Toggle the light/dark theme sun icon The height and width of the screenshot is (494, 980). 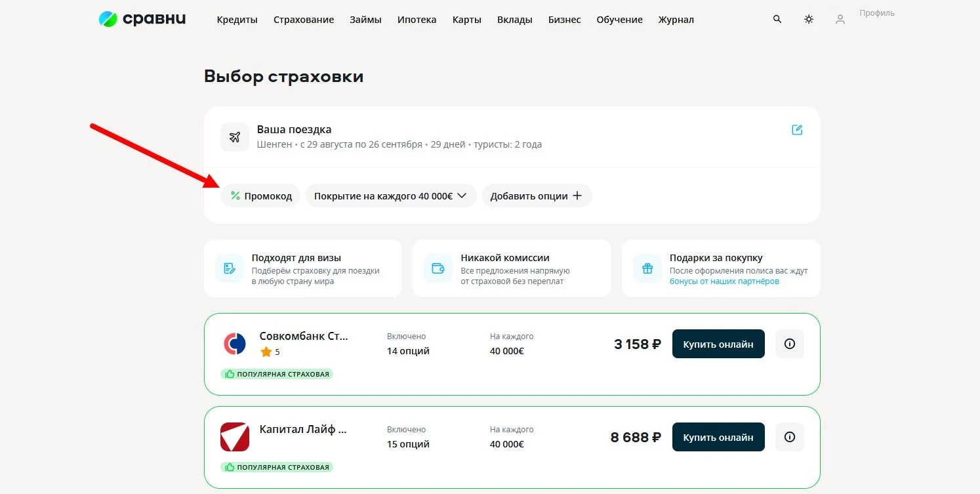click(808, 19)
